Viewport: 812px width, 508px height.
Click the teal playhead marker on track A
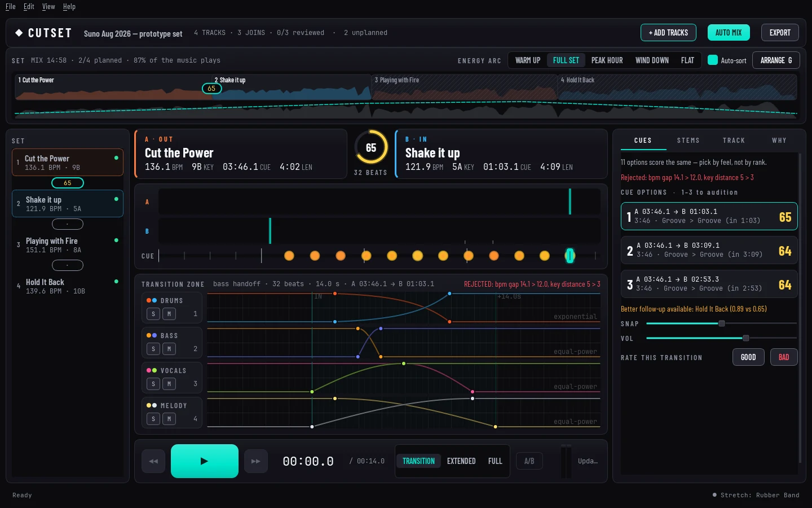pos(570,202)
